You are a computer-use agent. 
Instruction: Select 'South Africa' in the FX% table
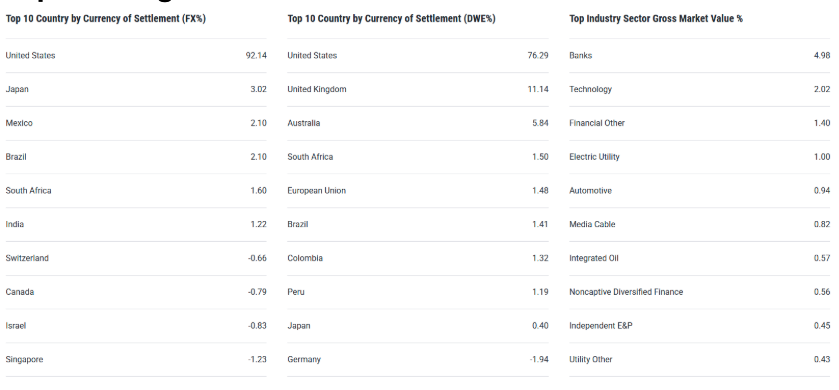click(x=28, y=190)
